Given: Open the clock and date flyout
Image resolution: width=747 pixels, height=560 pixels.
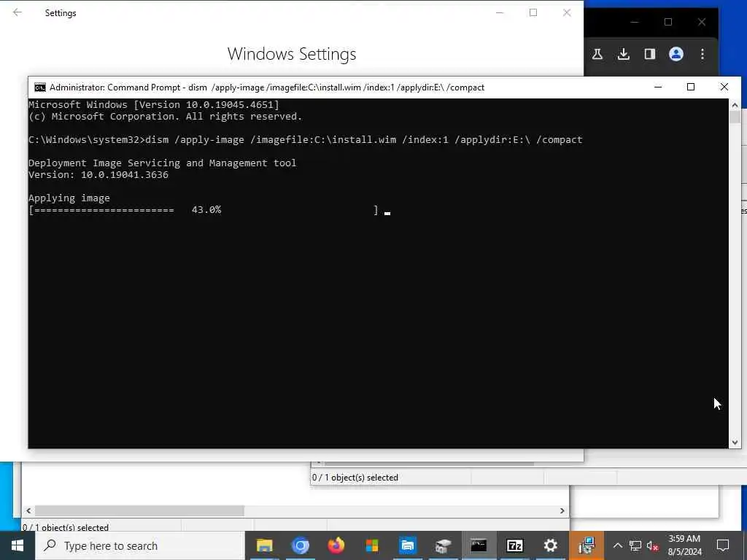Looking at the screenshot, I should [x=684, y=545].
